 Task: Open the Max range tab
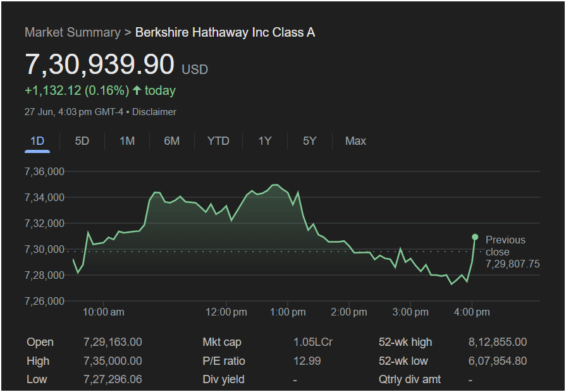[355, 141]
